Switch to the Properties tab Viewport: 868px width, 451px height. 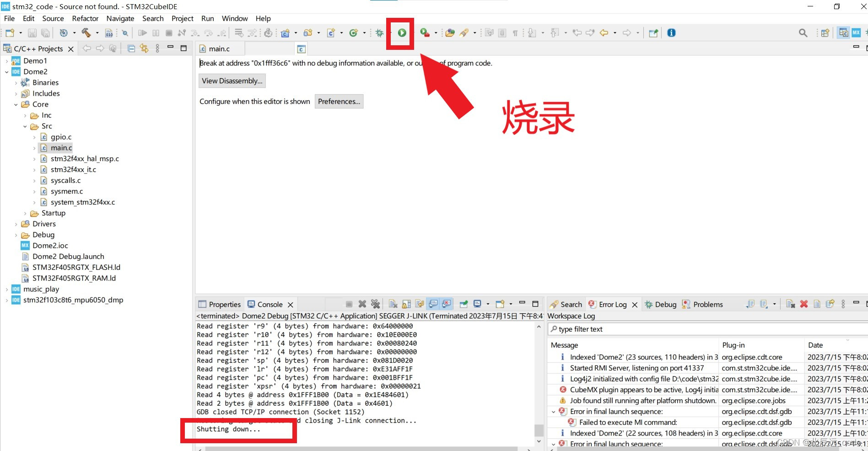[220, 305]
